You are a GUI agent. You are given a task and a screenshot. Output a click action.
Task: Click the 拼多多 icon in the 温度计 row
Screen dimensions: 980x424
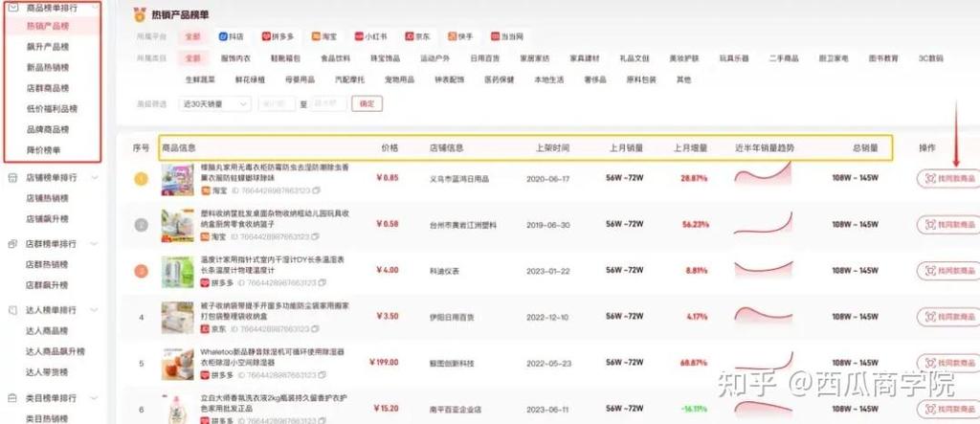[x=205, y=282]
